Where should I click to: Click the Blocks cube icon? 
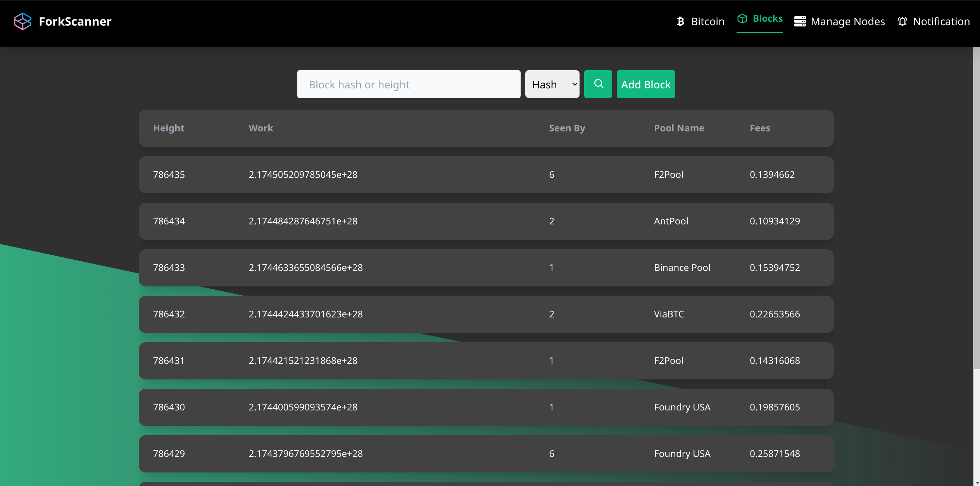742,19
